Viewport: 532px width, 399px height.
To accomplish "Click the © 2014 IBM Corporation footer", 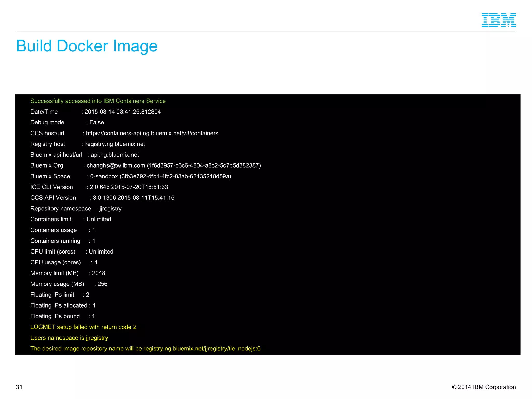I will coord(484,387).
